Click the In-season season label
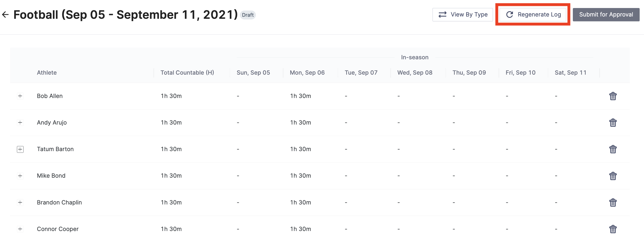The image size is (644, 242). point(415,57)
